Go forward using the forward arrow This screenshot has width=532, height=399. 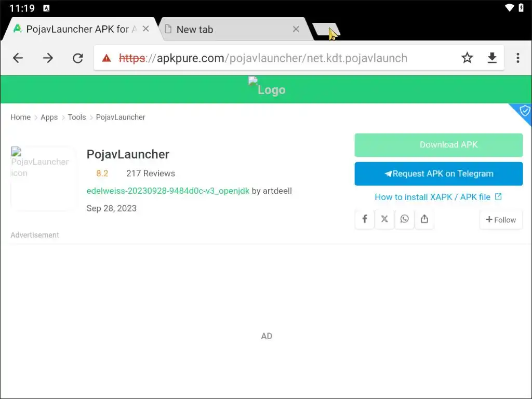click(x=48, y=58)
